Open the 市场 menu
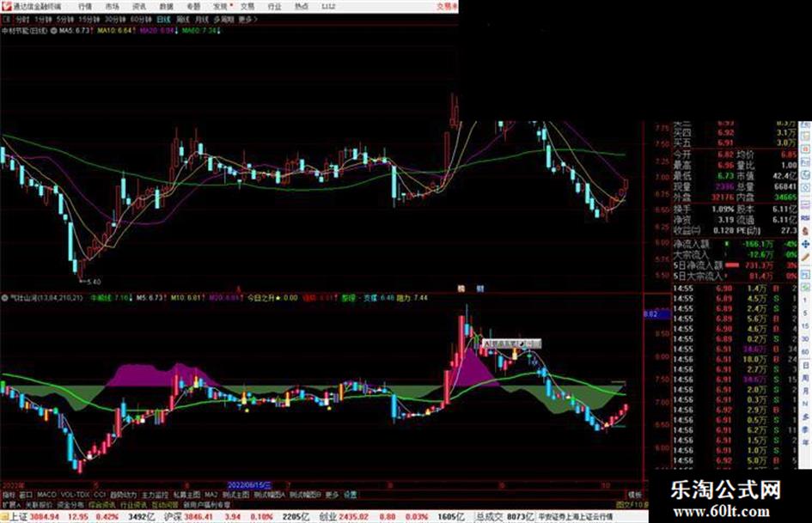812x523 pixels. point(112,7)
